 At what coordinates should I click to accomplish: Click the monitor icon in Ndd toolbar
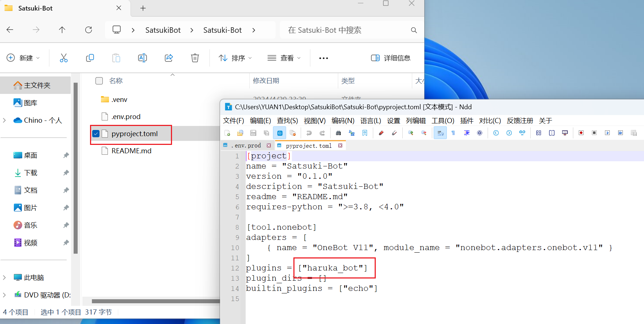point(565,133)
